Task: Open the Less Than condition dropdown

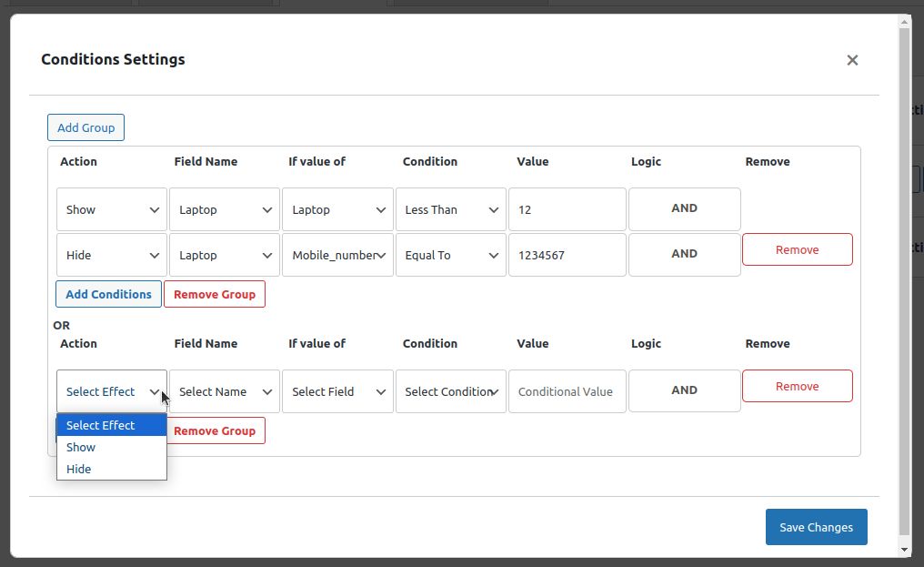Action: (x=451, y=209)
